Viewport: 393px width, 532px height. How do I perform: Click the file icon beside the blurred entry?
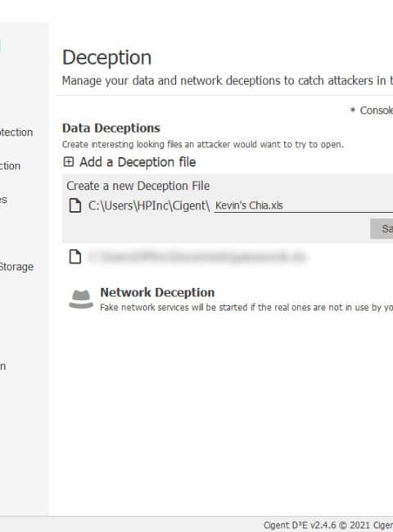coord(75,256)
